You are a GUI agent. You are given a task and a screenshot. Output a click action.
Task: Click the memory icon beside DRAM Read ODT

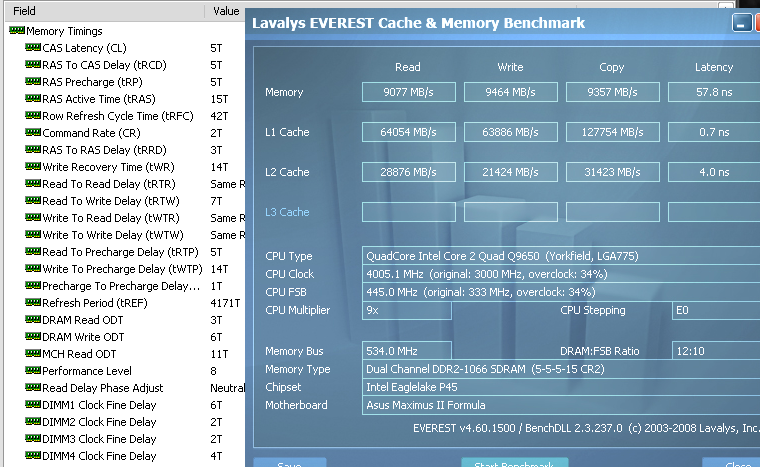coord(33,319)
